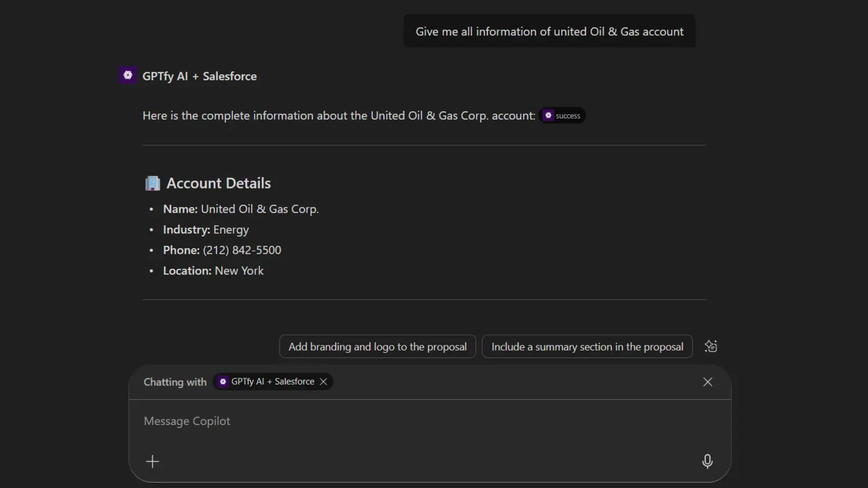Click the Industry value Energy
The width and height of the screenshot is (868, 488).
coord(231,229)
